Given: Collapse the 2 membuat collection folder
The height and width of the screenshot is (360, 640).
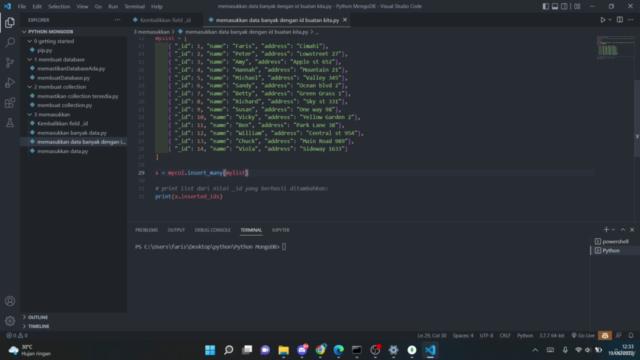Looking at the screenshot, I should click(x=73, y=87).
